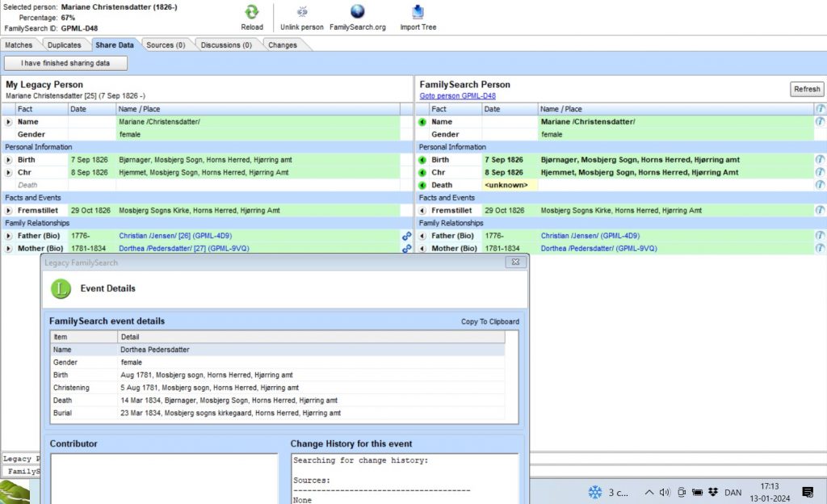Click right arrow beside Legacy Birth row
Image resolution: width=827 pixels, height=504 pixels.
tap(8, 160)
